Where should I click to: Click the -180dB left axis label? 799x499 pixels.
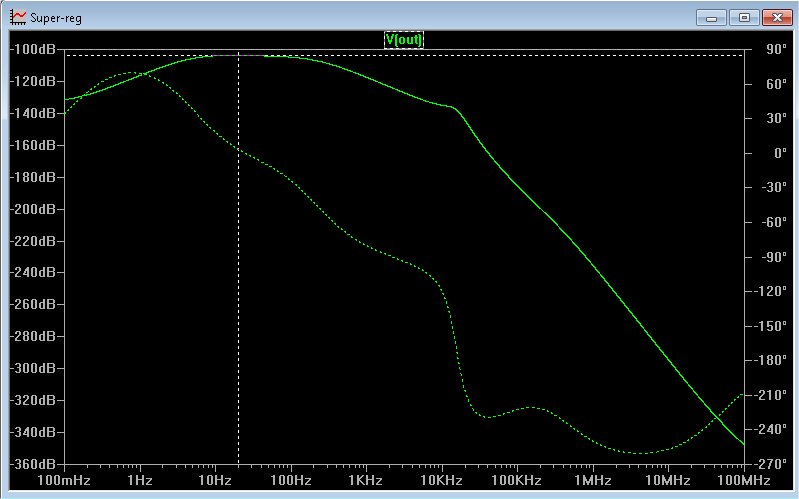(33, 177)
